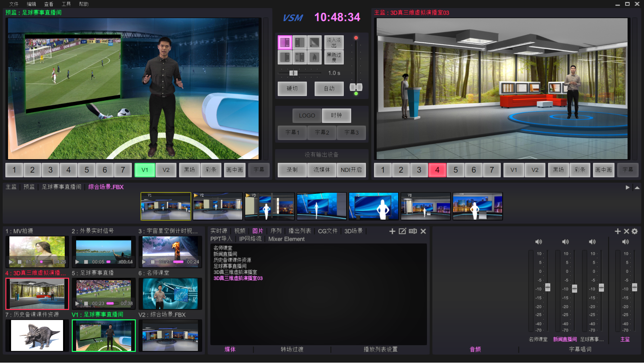Viewport: 644px width, 364px height.
Task: Adjust the transition duration slider
Action: pos(293,73)
